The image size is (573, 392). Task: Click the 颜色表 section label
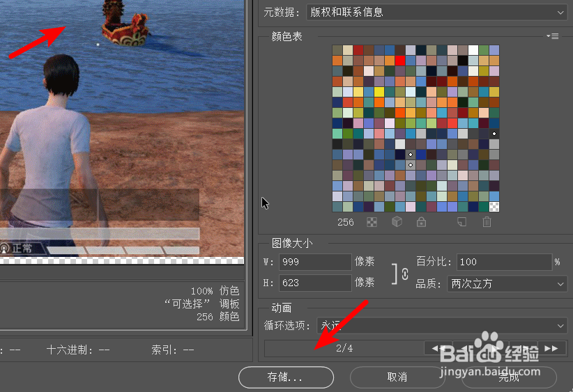coord(287,36)
